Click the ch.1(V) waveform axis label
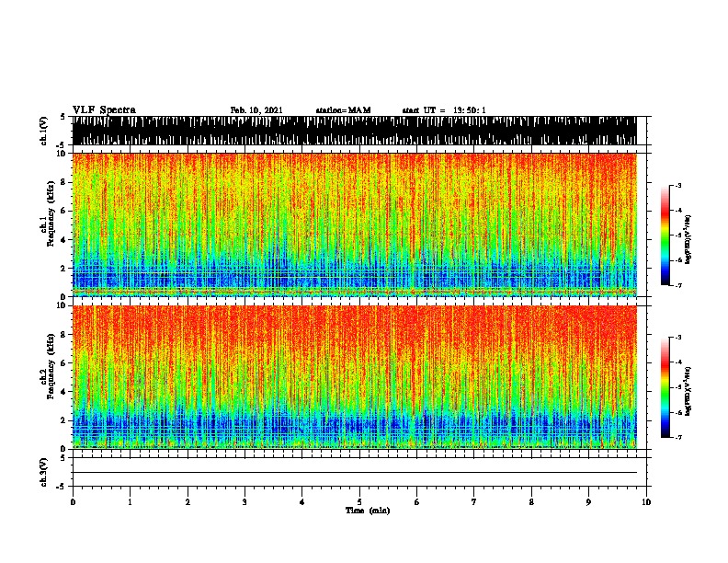Screen dimensions: 728x563 (x=44, y=131)
